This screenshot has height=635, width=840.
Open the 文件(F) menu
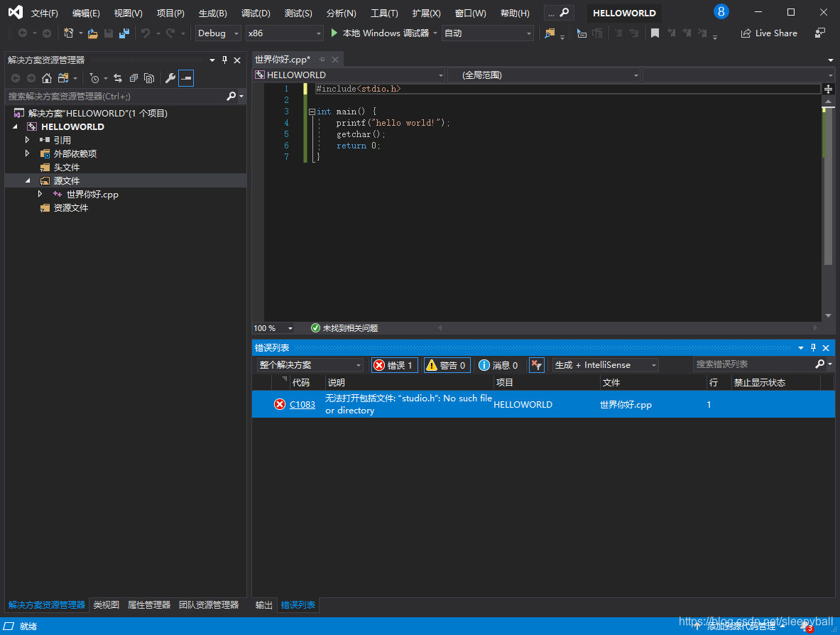pos(45,13)
